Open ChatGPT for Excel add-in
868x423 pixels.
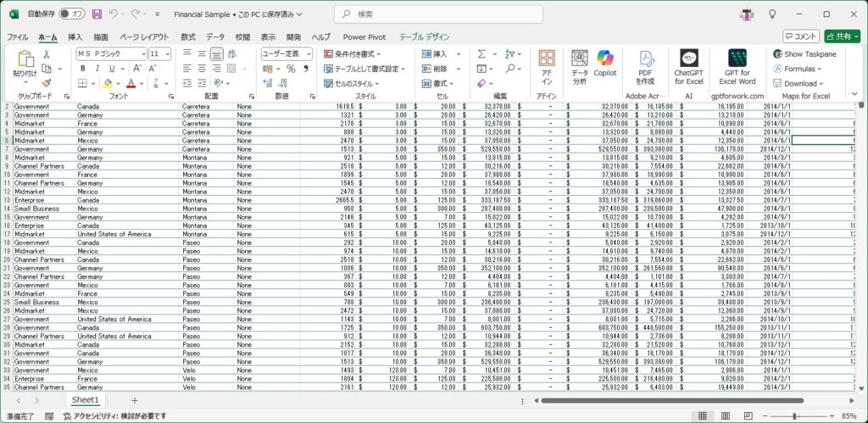pyautogui.click(x=688, y=67)
